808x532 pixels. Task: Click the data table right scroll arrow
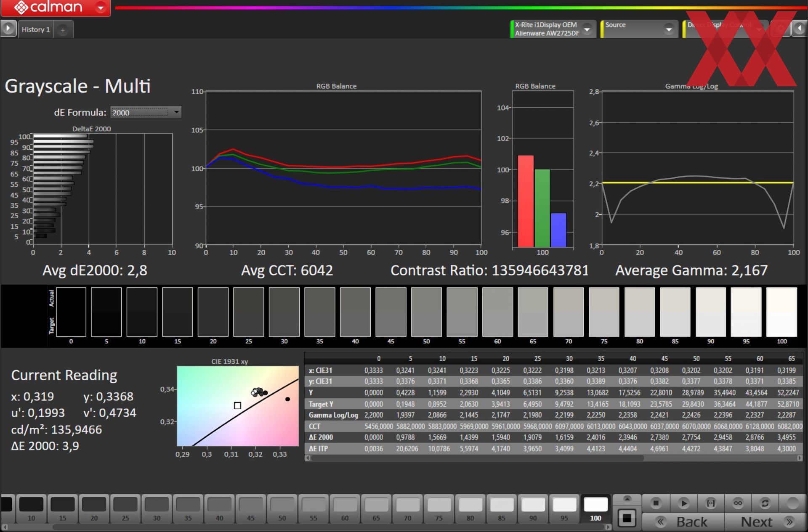click(800, 458)
